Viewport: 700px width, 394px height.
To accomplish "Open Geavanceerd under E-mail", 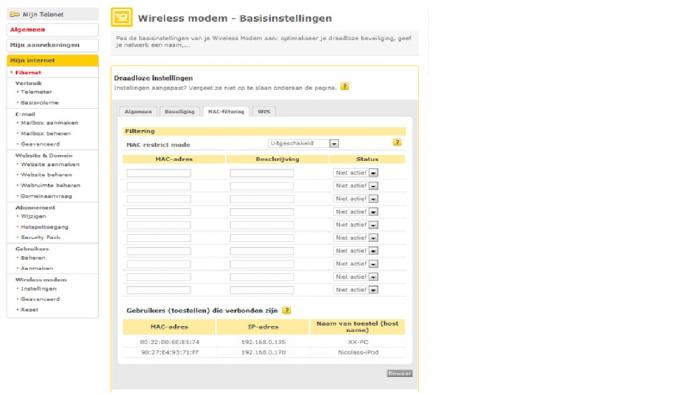I will [x=40, y=144].
